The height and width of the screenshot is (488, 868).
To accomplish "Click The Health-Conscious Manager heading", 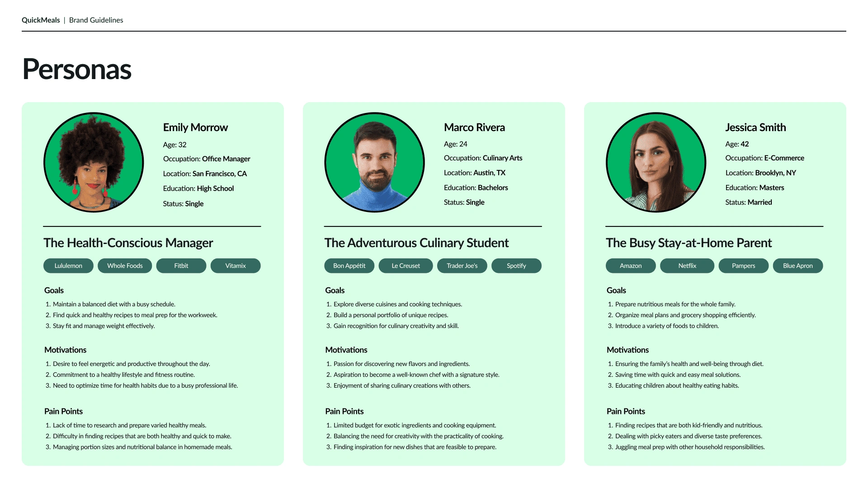I will click(x=128, y=243).
